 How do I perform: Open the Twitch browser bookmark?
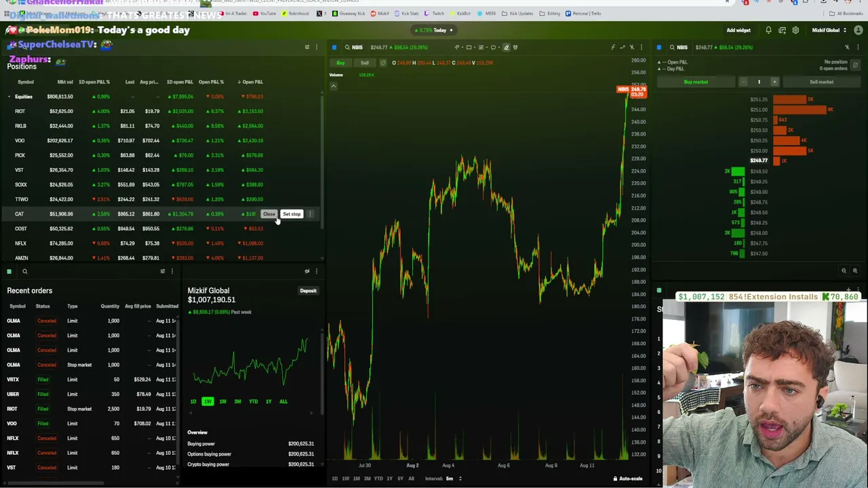435,14
